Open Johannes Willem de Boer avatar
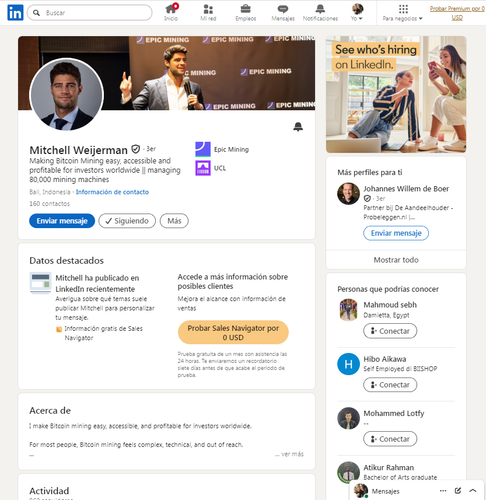The width and height of the screenshot is (486, 500). [x=348, y=193]
